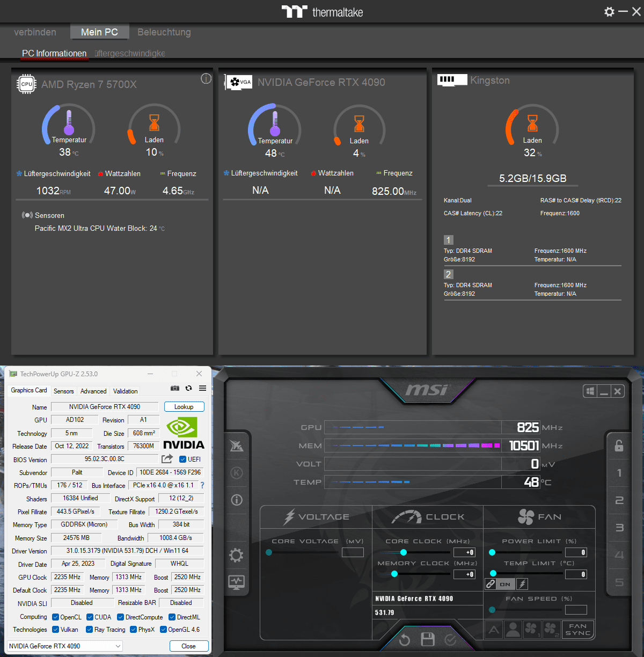
Task: Click the Power Limit value field
Action: (x=576, y=552)
